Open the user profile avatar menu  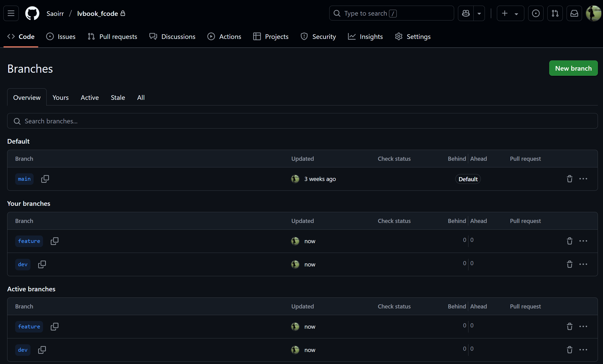(x=594, y=13)
